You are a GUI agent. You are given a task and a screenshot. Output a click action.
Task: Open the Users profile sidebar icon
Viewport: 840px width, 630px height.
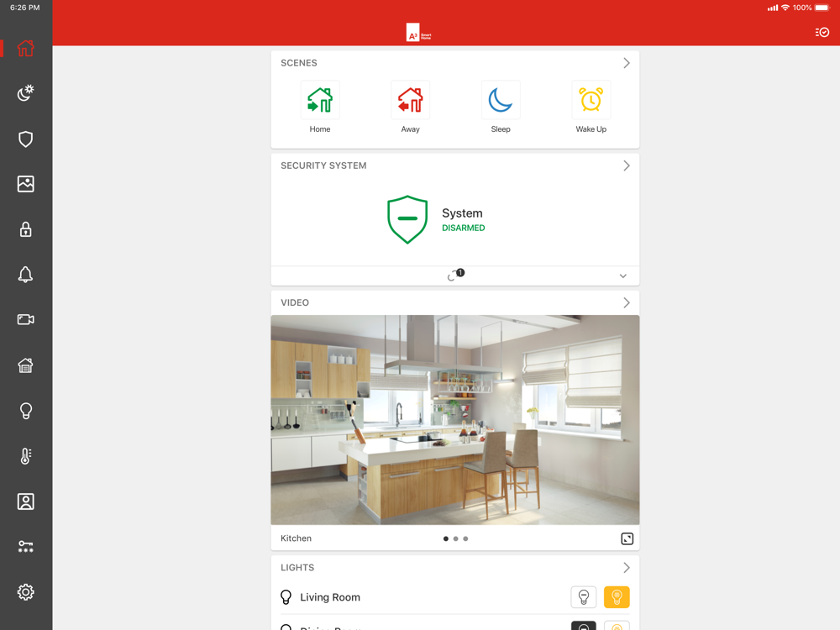(x=26, y=501)
